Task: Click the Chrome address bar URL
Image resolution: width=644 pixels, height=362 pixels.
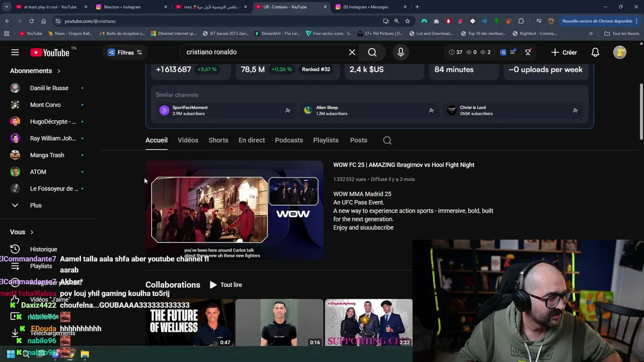Action: 90,21
